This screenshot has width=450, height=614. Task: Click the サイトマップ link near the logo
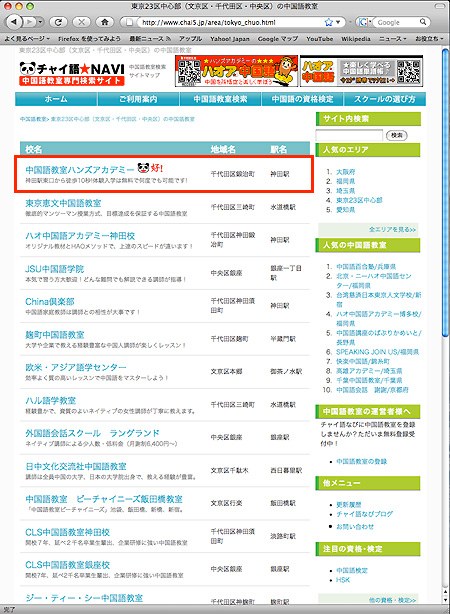[145, 75]
